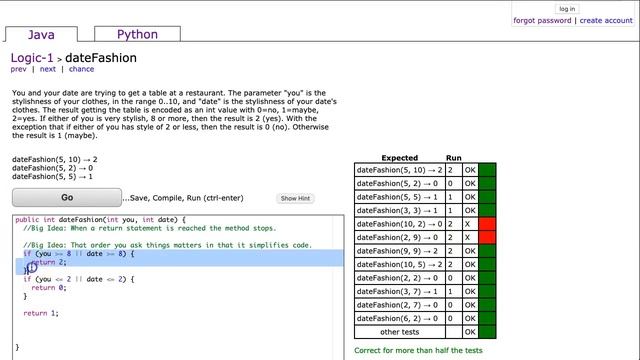
Task: Click the 'return 1;' code line
Action: click(x=41, y=313)
